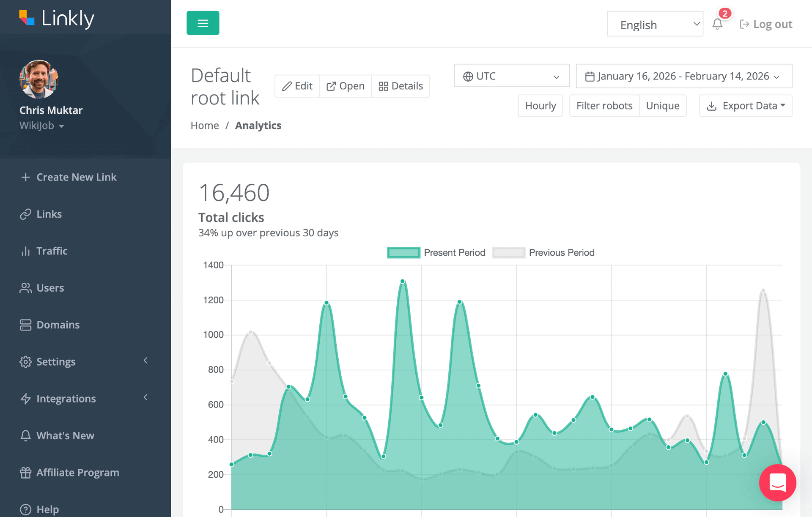This screenshot has width=812, height=517.
Task: Open the chat support bubble
Action: [x=778, y=483]
